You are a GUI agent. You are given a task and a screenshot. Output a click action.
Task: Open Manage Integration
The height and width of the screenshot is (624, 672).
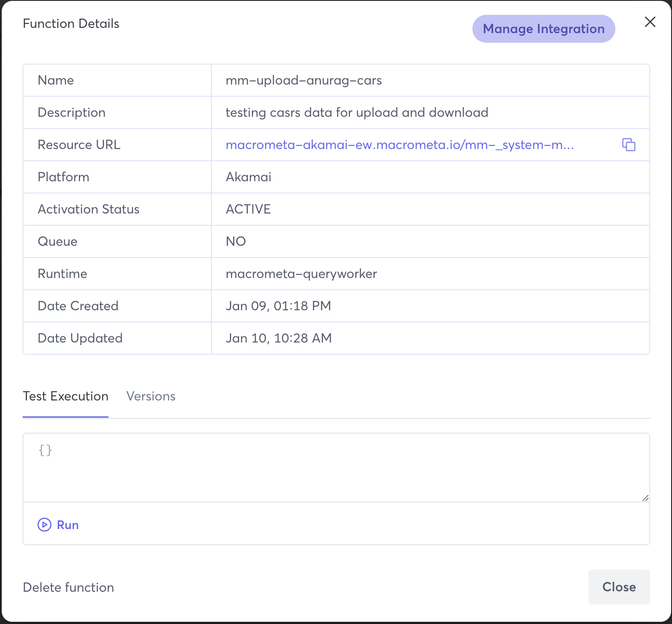[543, 29]
